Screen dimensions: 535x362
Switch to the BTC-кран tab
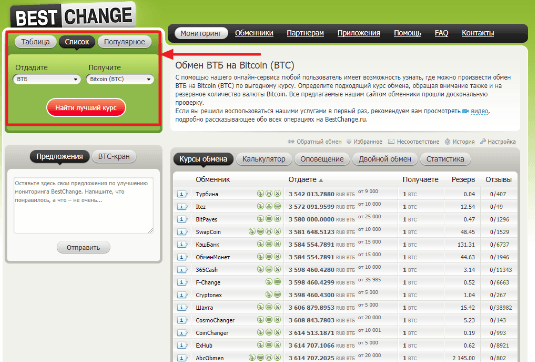coord(114,157)
